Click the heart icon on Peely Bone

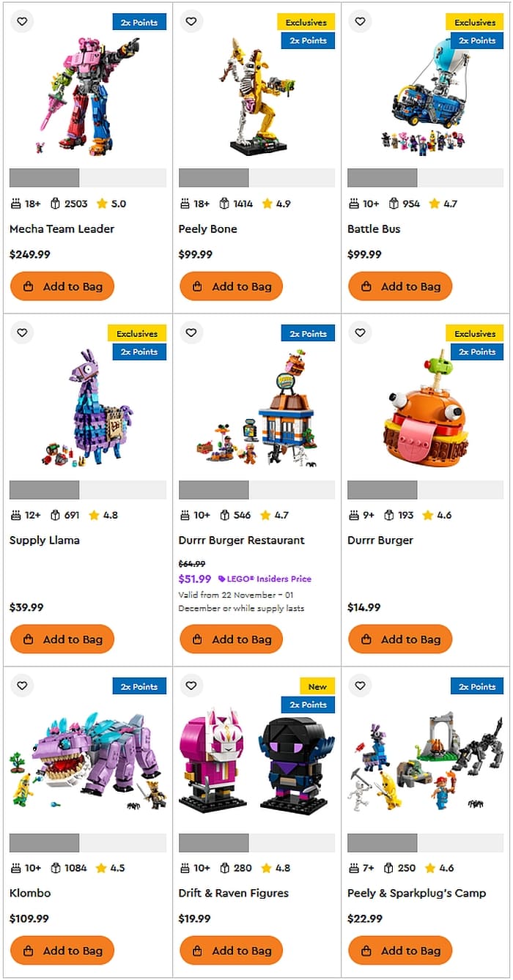click(191, 22)
